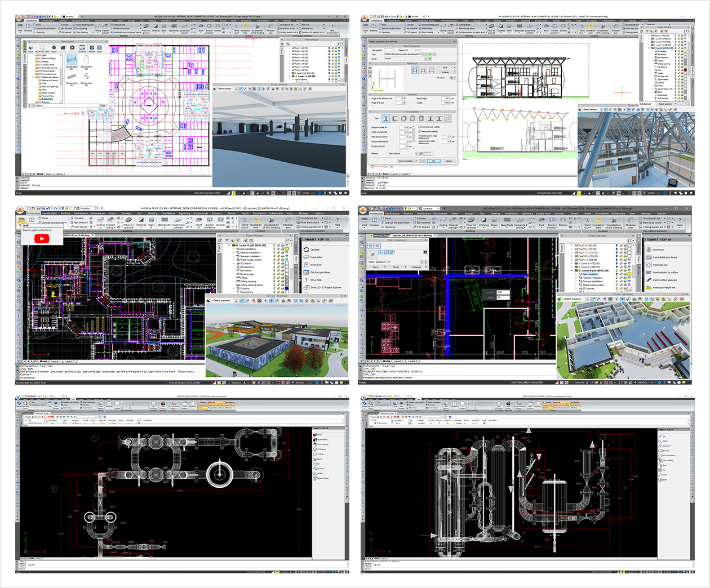Select Ceiling tool in middle-left window ribbon
Screen dimensions: 710x588
100,224
